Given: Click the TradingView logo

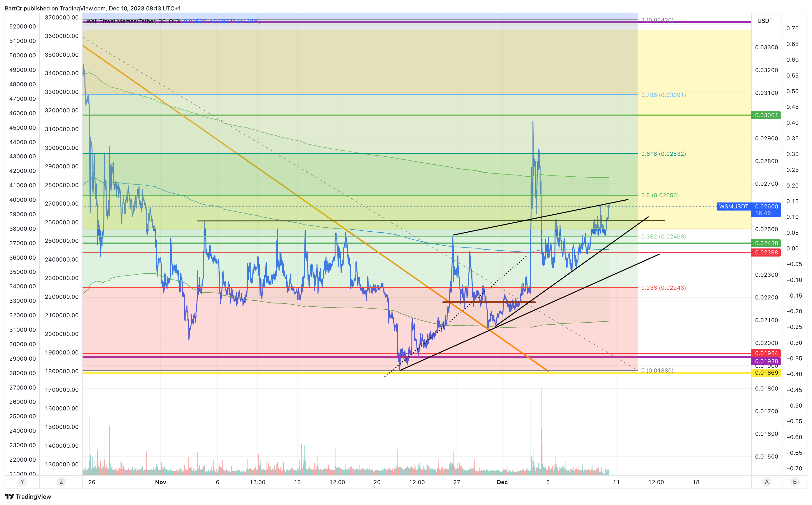Looking at the screenshot, I should [x=28, y=497].
